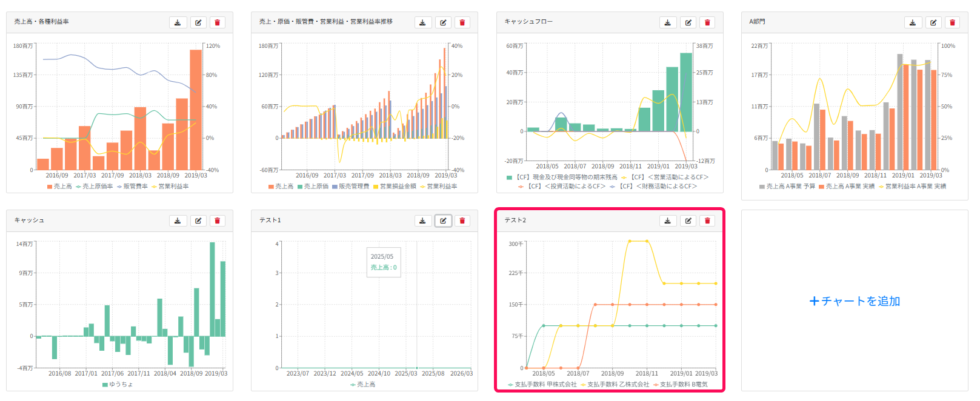Click the tallest bar in 売上高 chart
This screenshot has width=980, height=401.
click(x=196, y=110)
